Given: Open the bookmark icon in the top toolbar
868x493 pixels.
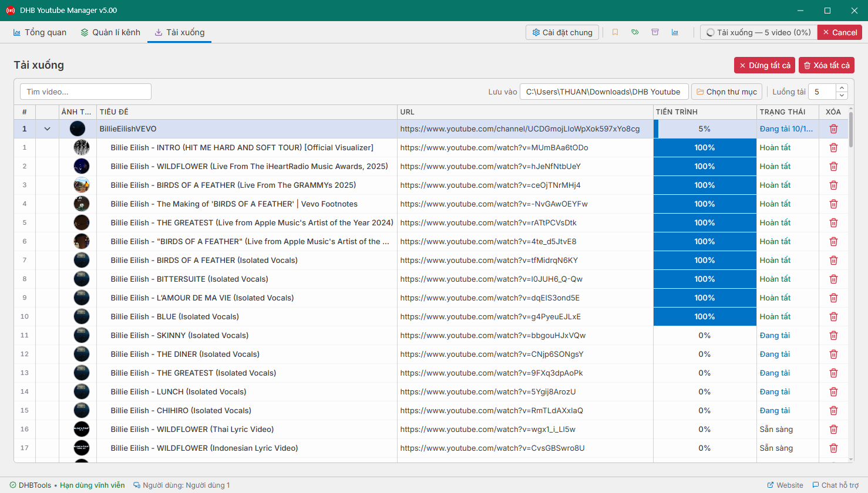Looking at the screenshot, I should (615, 32).
